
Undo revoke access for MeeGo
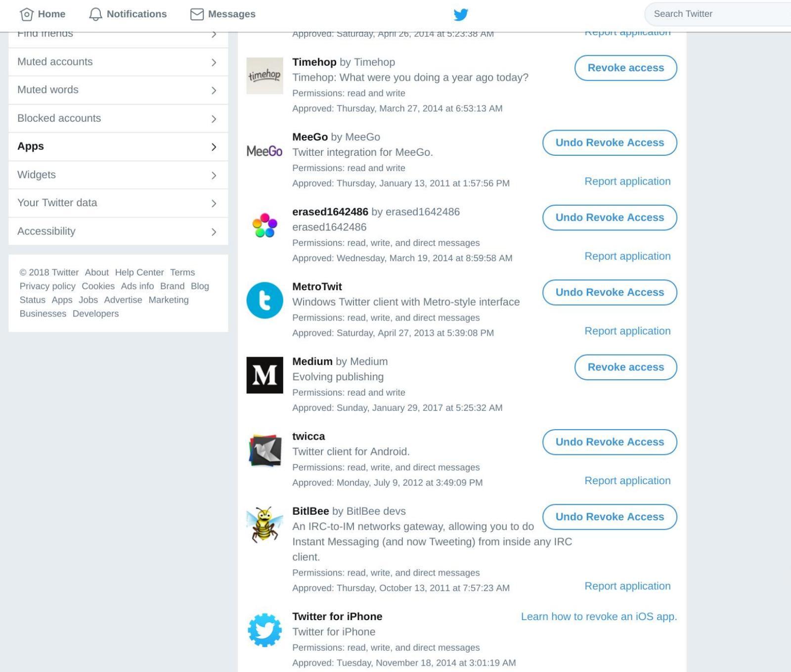click(610, 142)
